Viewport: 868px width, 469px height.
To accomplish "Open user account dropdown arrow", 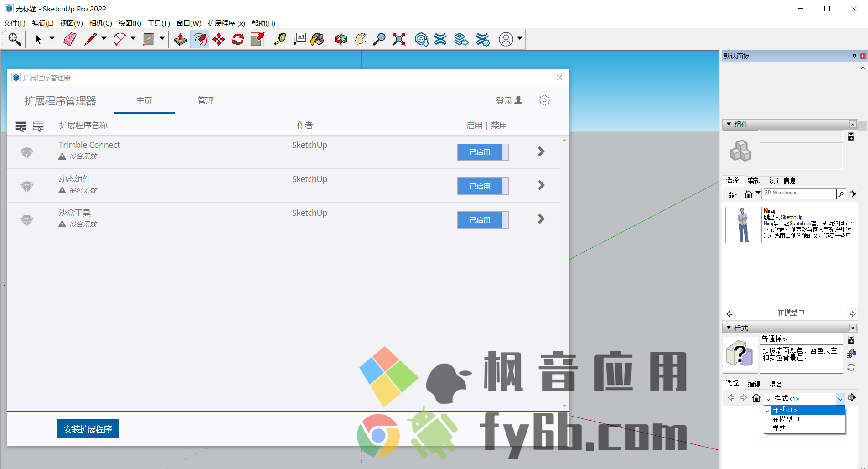I will coord(520,39).
